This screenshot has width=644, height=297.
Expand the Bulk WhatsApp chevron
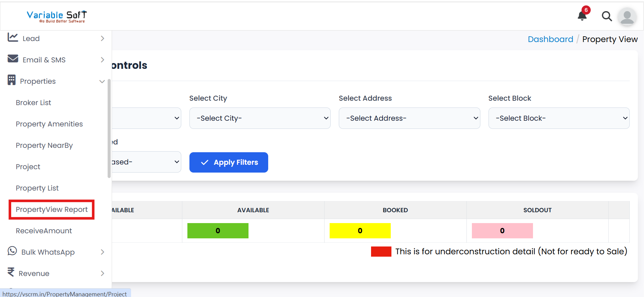point(103,252)
